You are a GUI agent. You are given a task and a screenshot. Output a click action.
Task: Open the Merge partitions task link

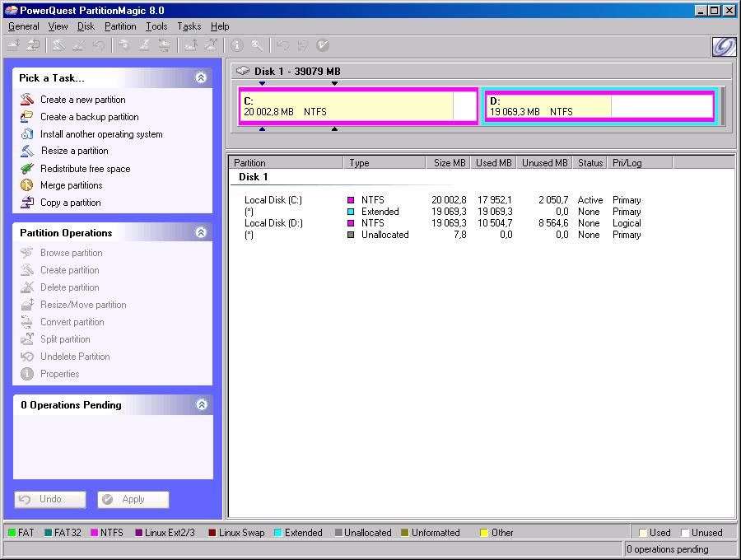pos(72,185)
